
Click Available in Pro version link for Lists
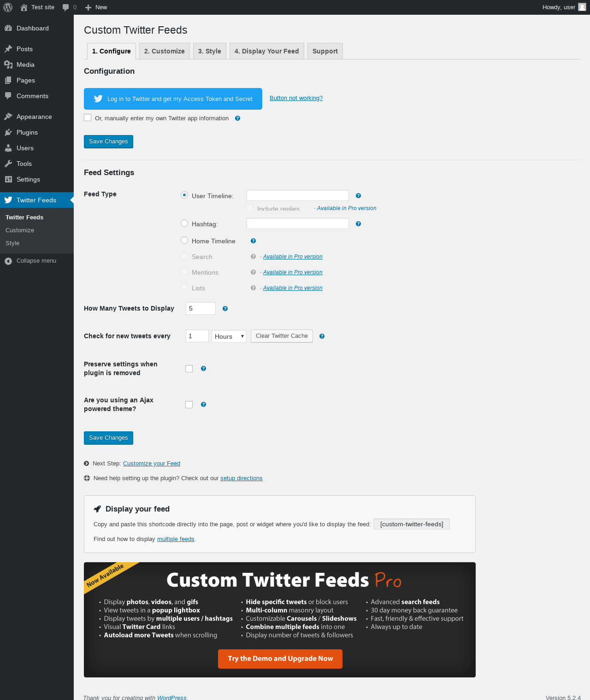pos(293,288)
